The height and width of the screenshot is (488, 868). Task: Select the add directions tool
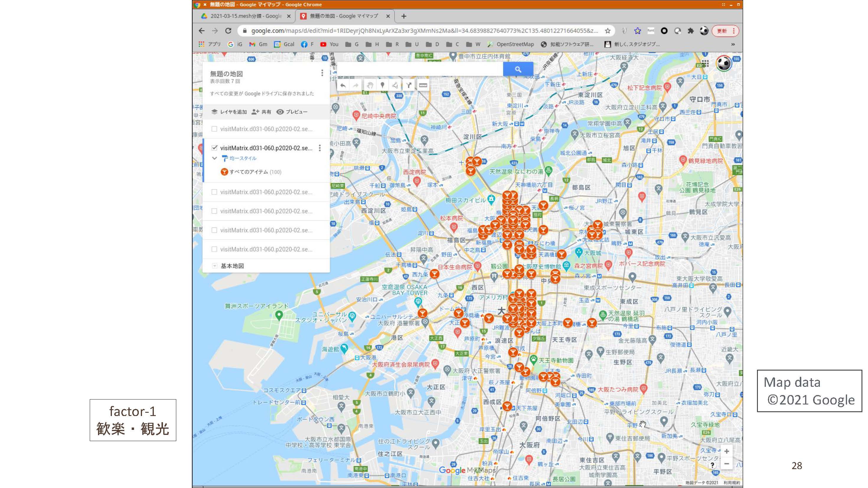coord(409,86)
